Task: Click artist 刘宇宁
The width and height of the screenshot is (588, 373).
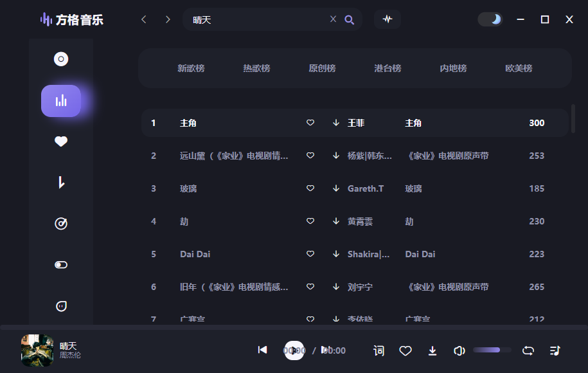Action: click(x=360, y=287)
